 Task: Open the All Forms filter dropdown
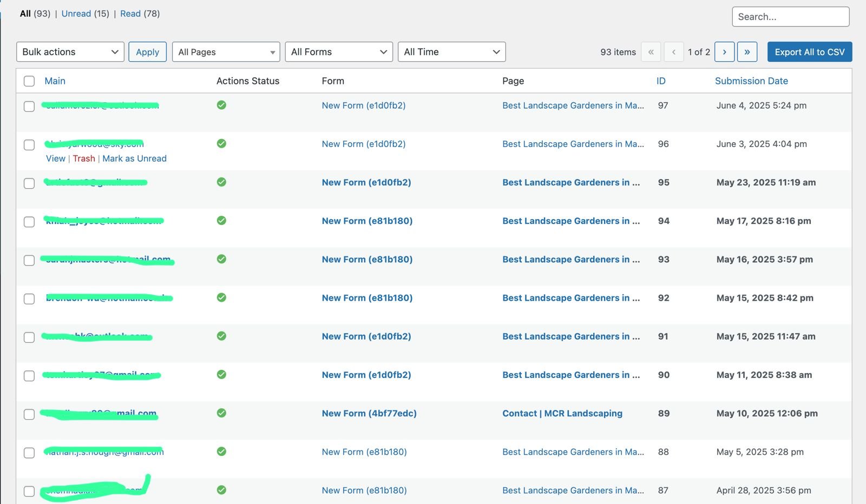coord(339,52)
